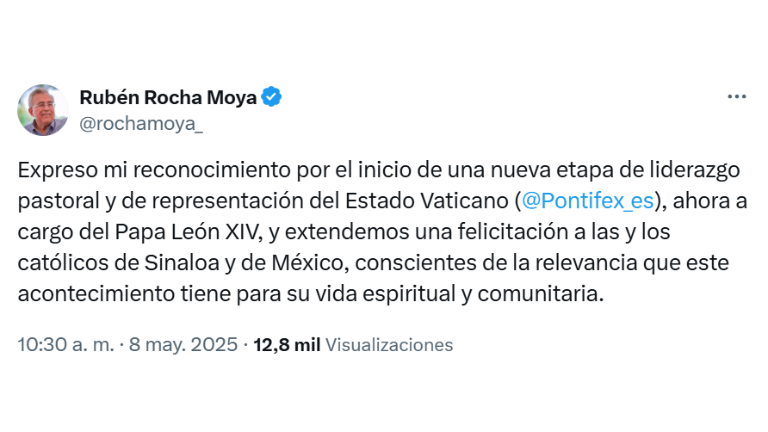
Task: Click Rubén Rocha Moya's profile picture
Action: click(43, 109)
